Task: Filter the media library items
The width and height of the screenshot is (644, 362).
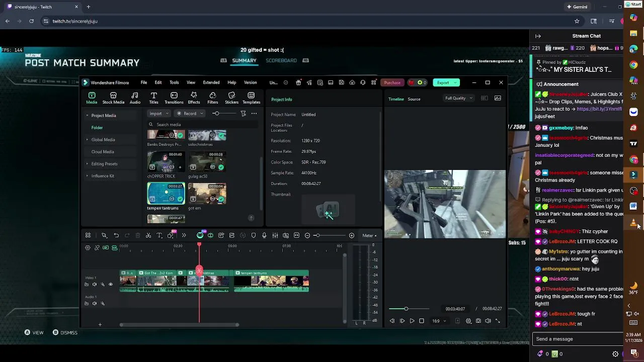Action: click(x=243, y=114)
